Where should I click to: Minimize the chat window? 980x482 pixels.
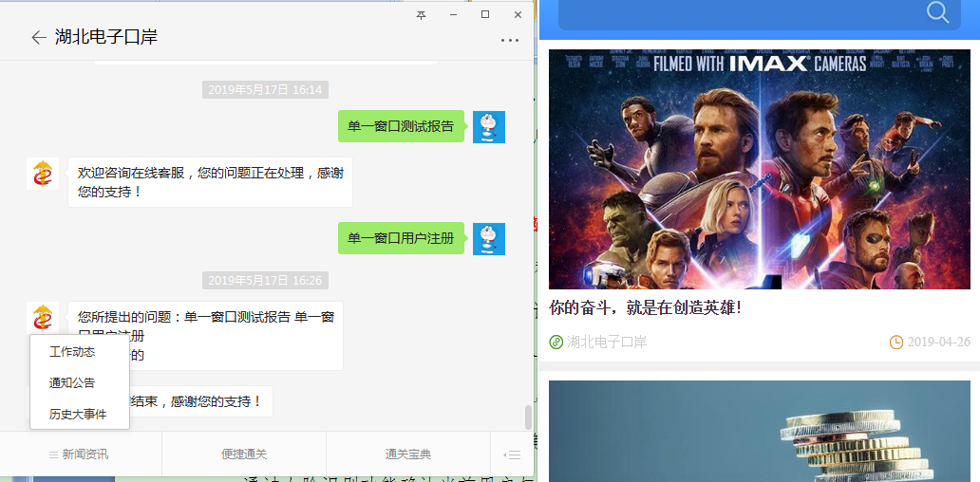pyautogui.click(x=453, y=15)
